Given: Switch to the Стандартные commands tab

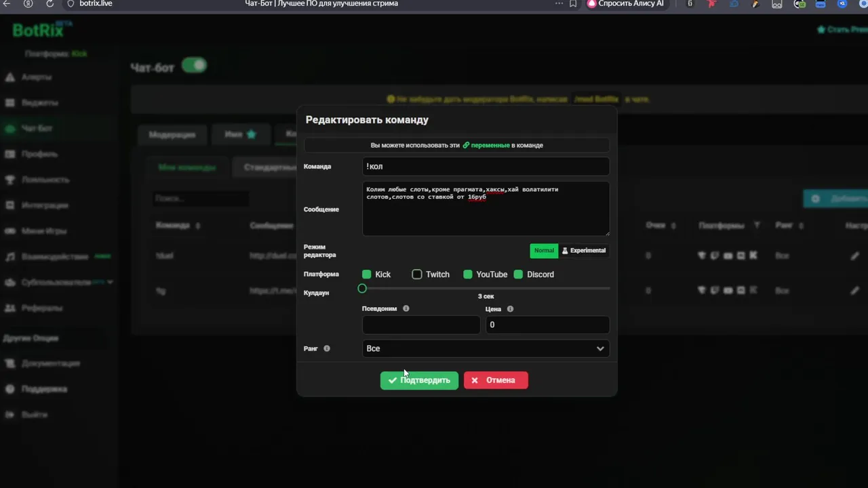Looking at the screenshot, I should click(270, 167).
